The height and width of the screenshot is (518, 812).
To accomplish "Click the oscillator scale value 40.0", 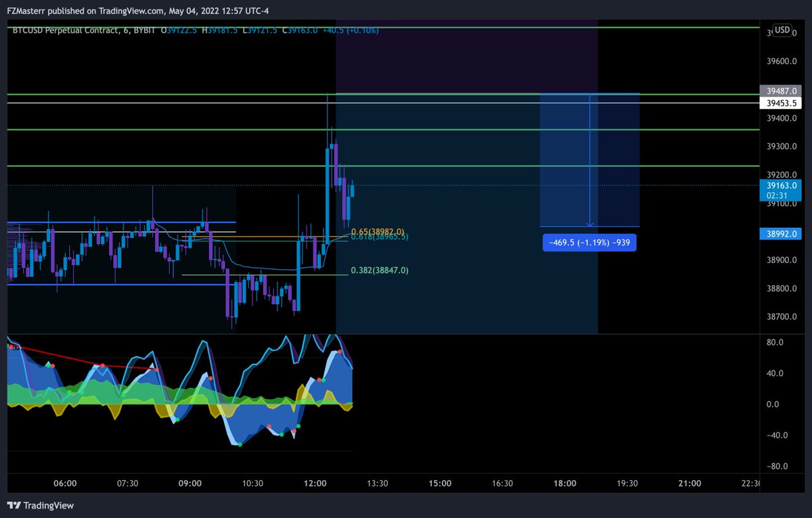I will (775, 373).
